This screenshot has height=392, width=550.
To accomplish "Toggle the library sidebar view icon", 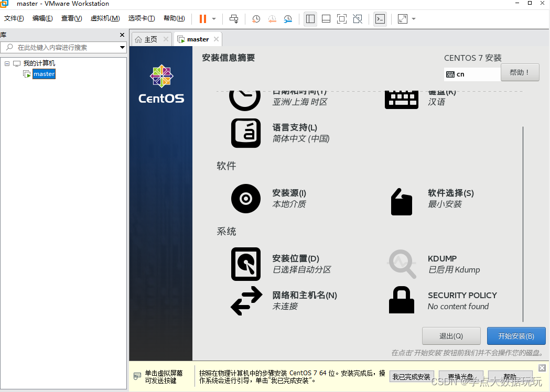I will [x=310, y=19].
